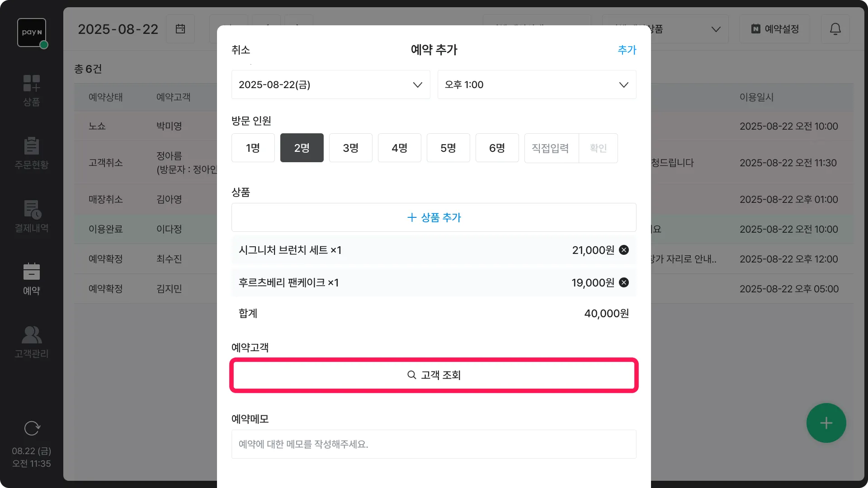Select 1명 visitor count
Viewport: 868px width, 488px height.
253,148
